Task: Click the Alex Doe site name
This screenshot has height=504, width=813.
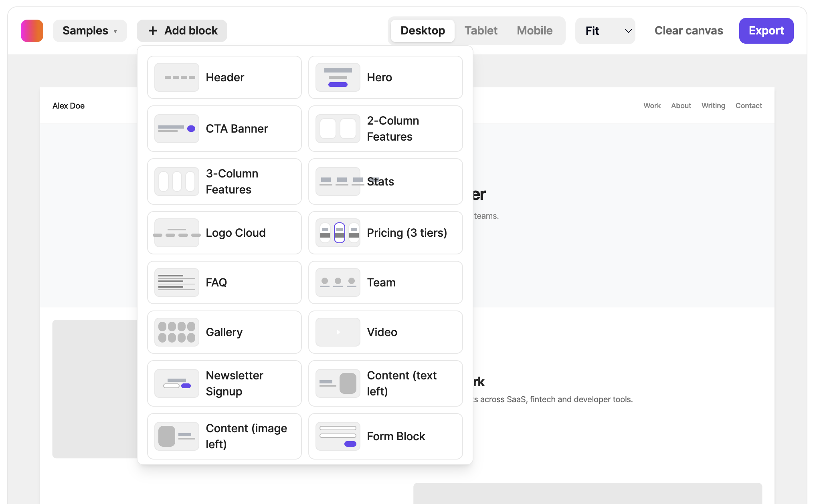Action: click(69, 106)
